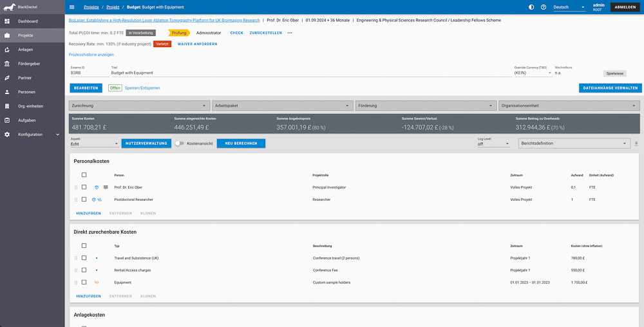Image resolution: width=644 pixels, height=327 pixels.
Task: Click orange link icon in Equipment row
Action: [97, 283]
